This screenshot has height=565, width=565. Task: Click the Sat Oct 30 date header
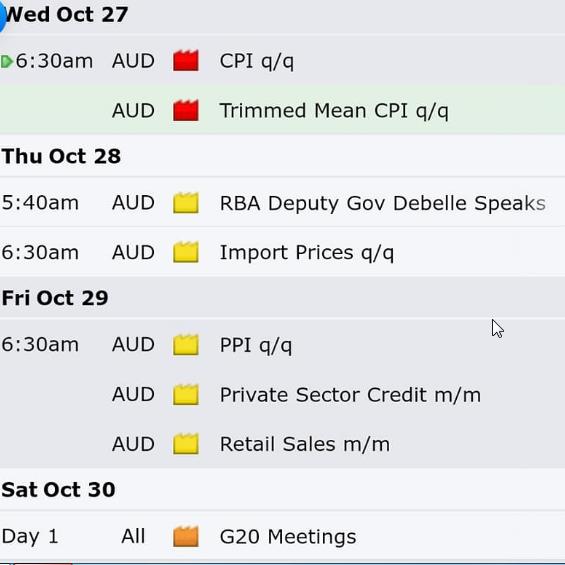coord(58,490)
